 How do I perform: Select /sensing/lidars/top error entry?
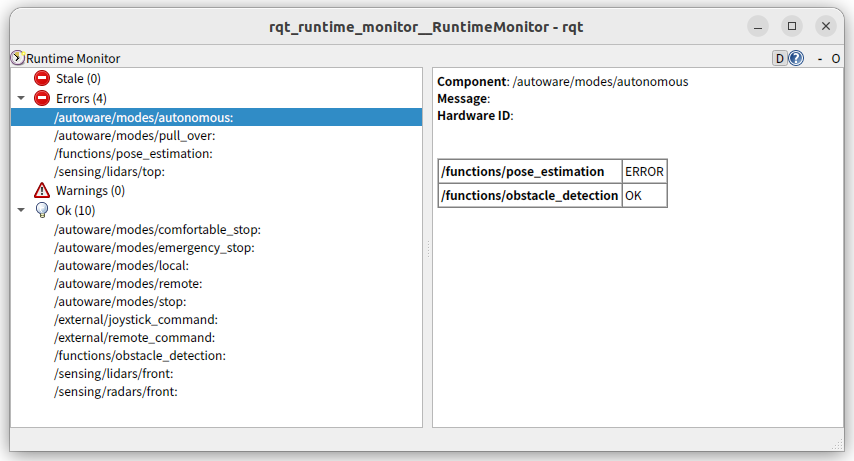(109, 172)
